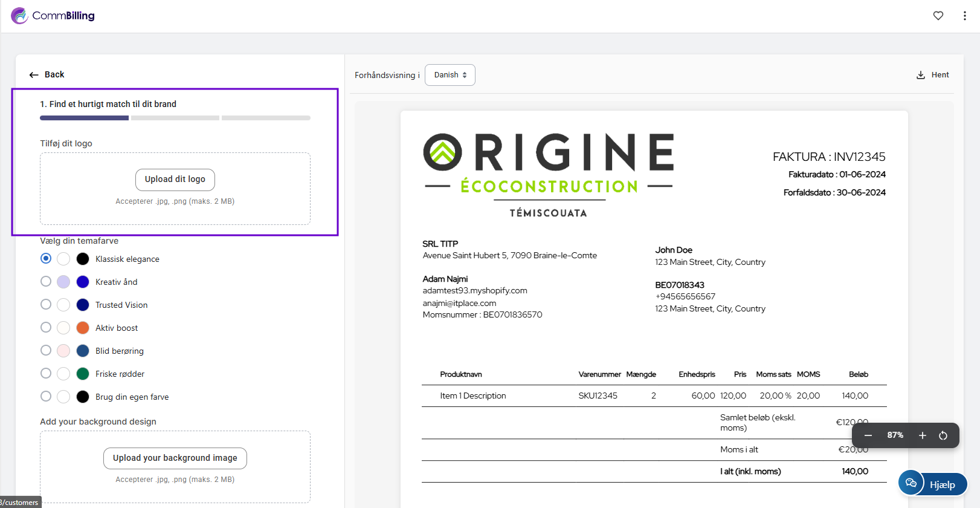Click the Hent download icon
980x508 pixels.
tap(921, 75)
